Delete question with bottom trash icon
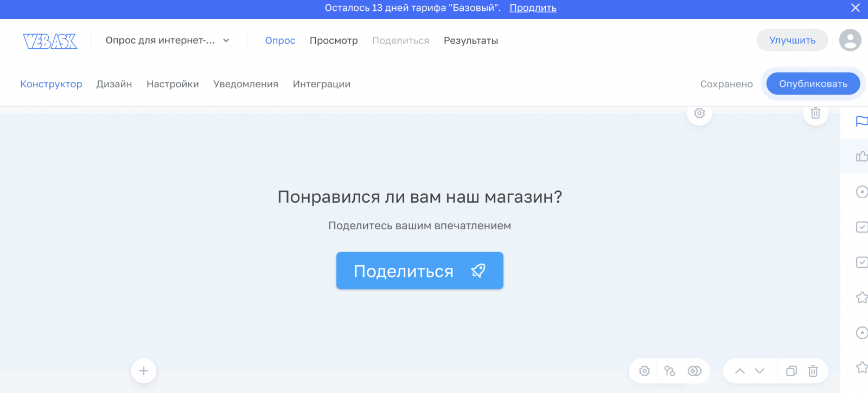The image size is (868, 393). (813, 371)
